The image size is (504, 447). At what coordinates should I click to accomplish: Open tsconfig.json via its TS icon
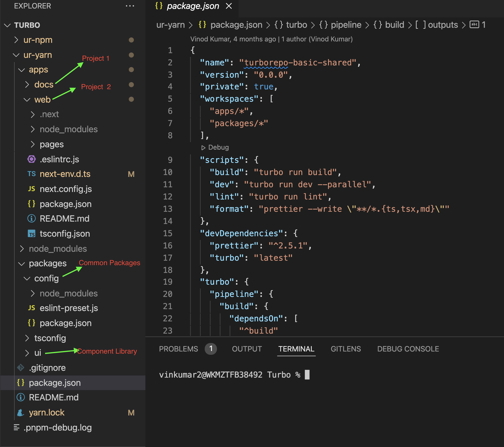click(x=32, y=234)
